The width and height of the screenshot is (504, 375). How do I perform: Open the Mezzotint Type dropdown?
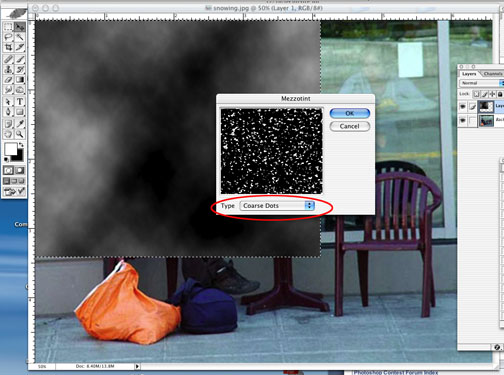277,206
